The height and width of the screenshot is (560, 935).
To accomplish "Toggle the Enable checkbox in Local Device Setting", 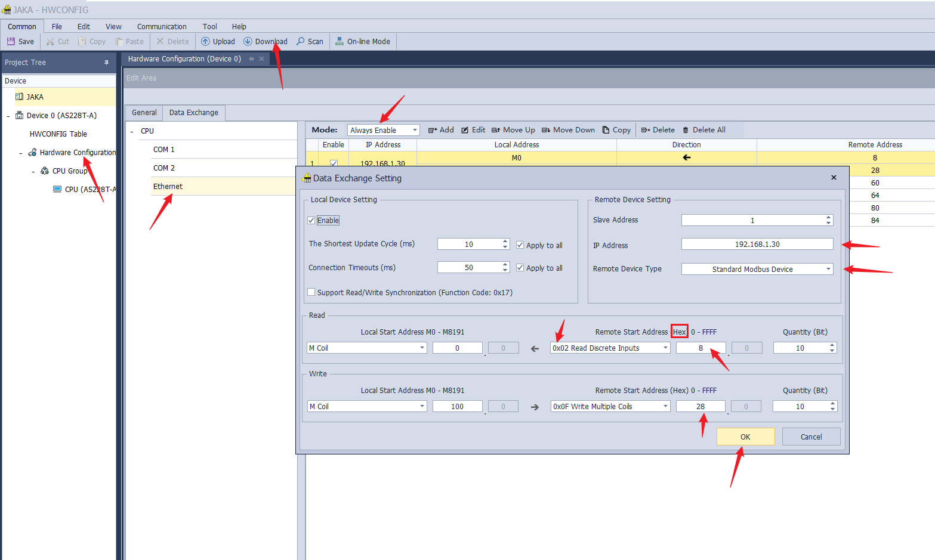I will pos(311,221).
